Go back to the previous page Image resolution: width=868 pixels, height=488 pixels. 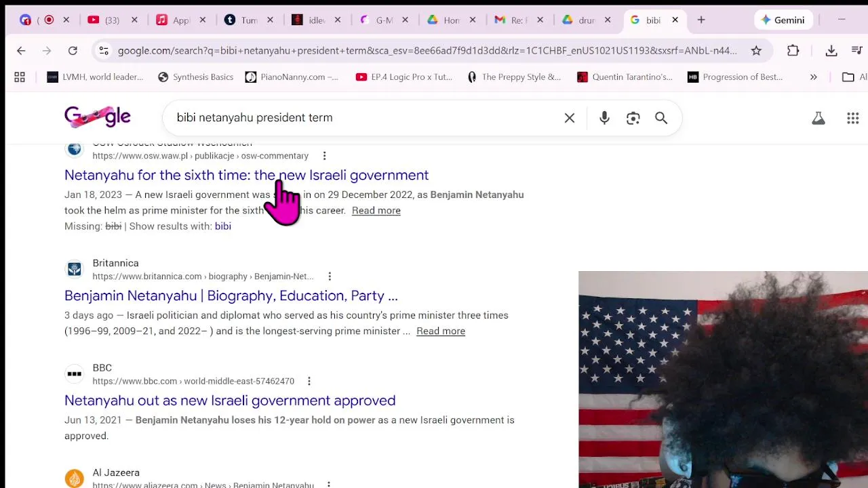pyautogui.click(x=21, y=50)
